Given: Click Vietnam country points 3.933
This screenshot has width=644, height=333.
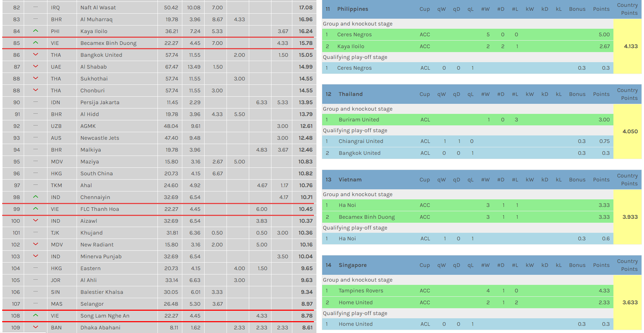Looking at the screenshot, I should point(630,217).
